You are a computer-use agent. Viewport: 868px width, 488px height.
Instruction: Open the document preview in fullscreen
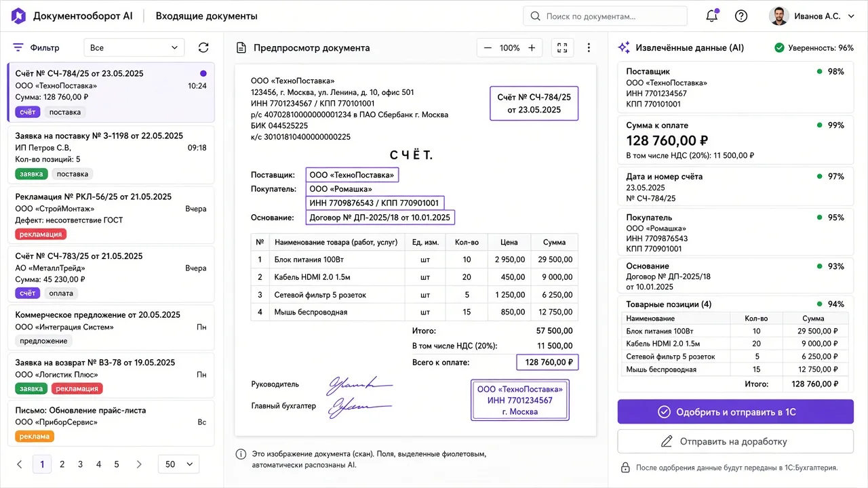coord(562,47)
